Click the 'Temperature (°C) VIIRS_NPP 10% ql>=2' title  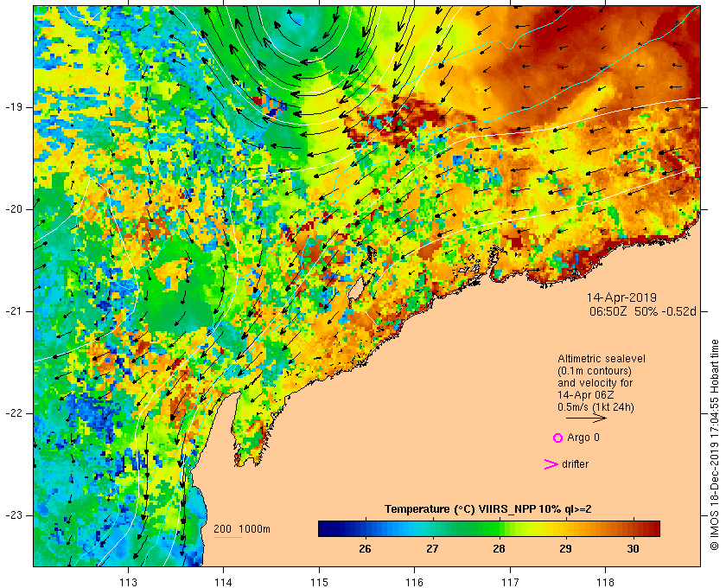coord(488,509)
